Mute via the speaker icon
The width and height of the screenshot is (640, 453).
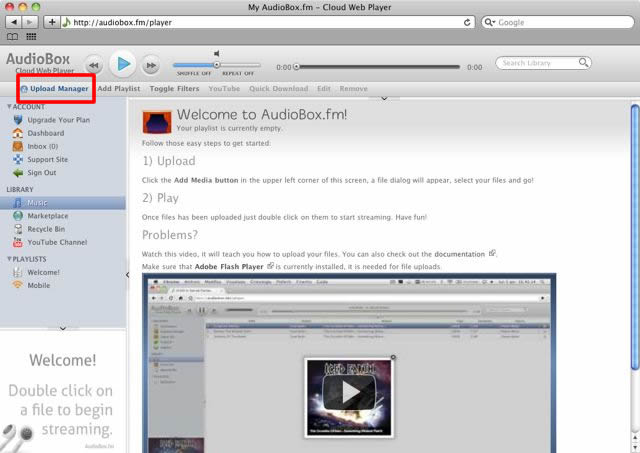[217, 53]
